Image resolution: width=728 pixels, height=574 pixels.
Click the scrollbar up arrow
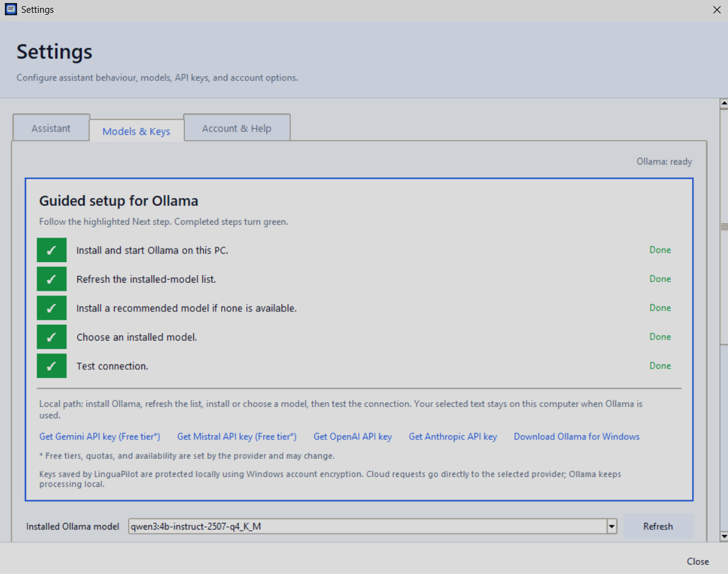(x=724, y=104)
